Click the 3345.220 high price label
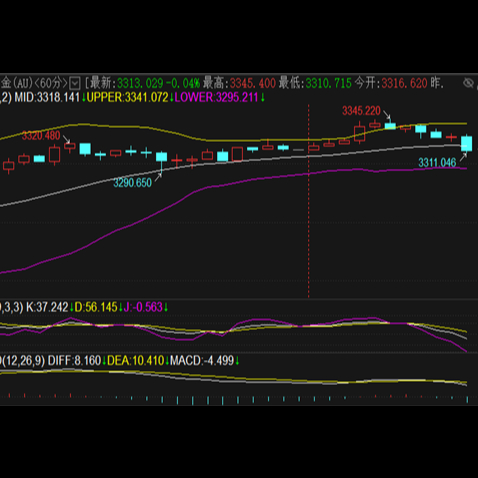 tap(361, 111)
